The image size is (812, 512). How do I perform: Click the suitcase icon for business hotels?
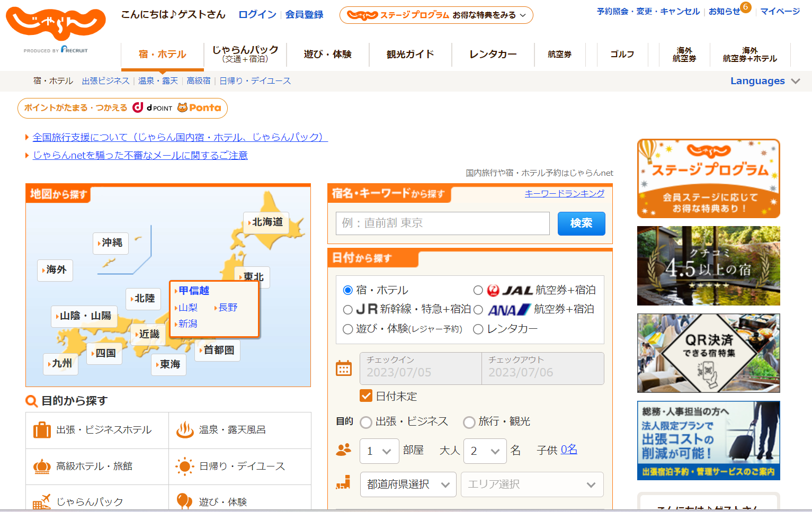[x=42, y=430]
